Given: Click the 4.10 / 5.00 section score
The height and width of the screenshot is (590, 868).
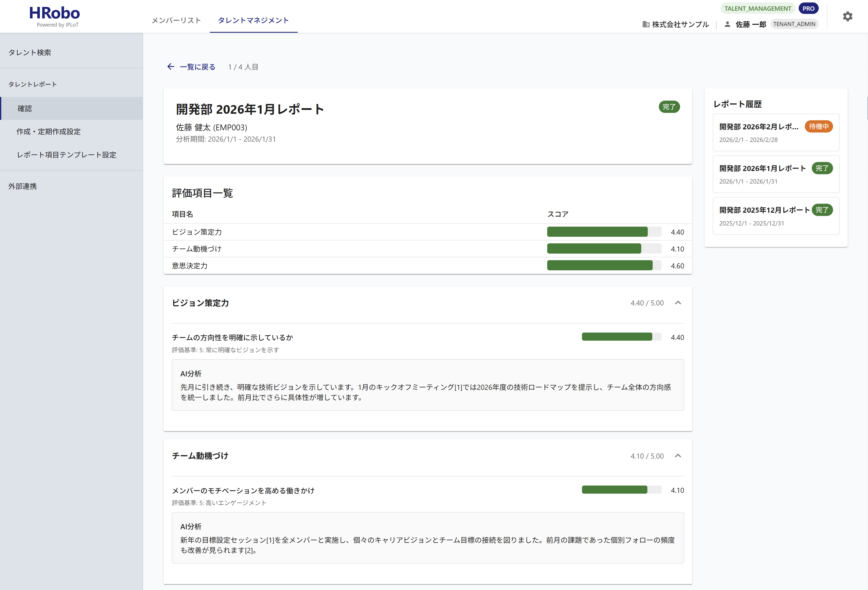Looking at the screenshot, I should click(647, 456).
